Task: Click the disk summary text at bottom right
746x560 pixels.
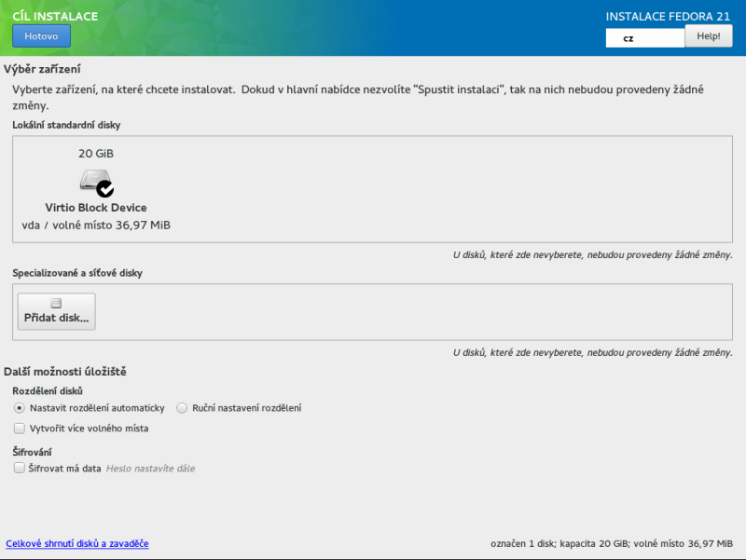Action: click(611, 543)
